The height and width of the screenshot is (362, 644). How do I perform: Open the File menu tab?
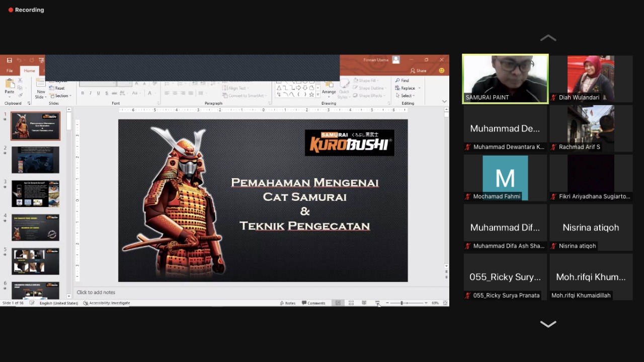pyautogui.click(x=10, y=71)
